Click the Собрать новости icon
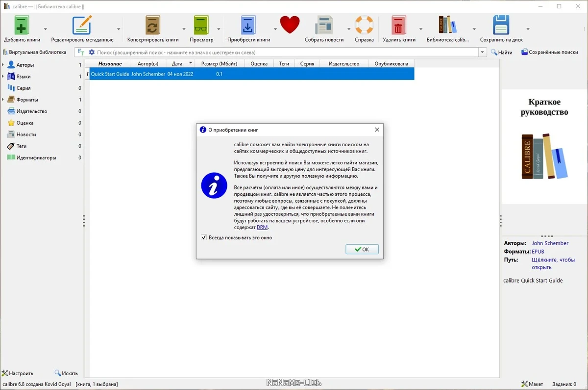Image resolution: width=588 pixels, height=390 pixels. pos(324,25)
